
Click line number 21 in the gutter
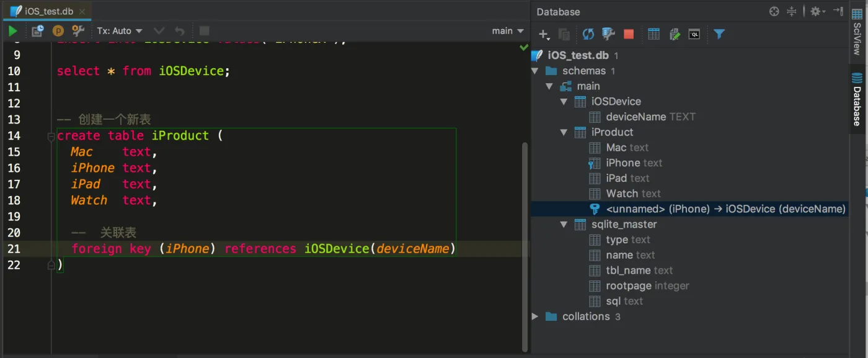point(14,249)
